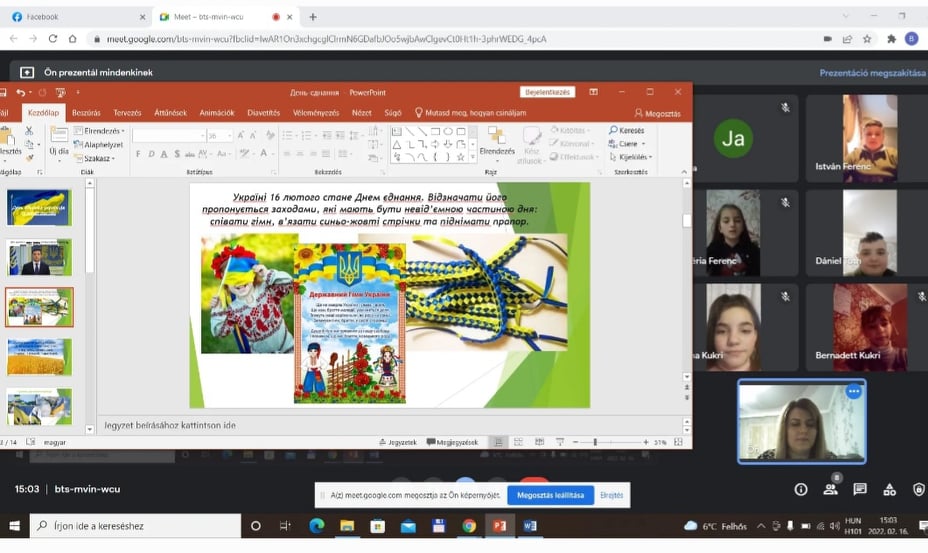The image size is (928, 553).
Task: Select the wheat field slide thumbnail
Action: pos(40,357)
